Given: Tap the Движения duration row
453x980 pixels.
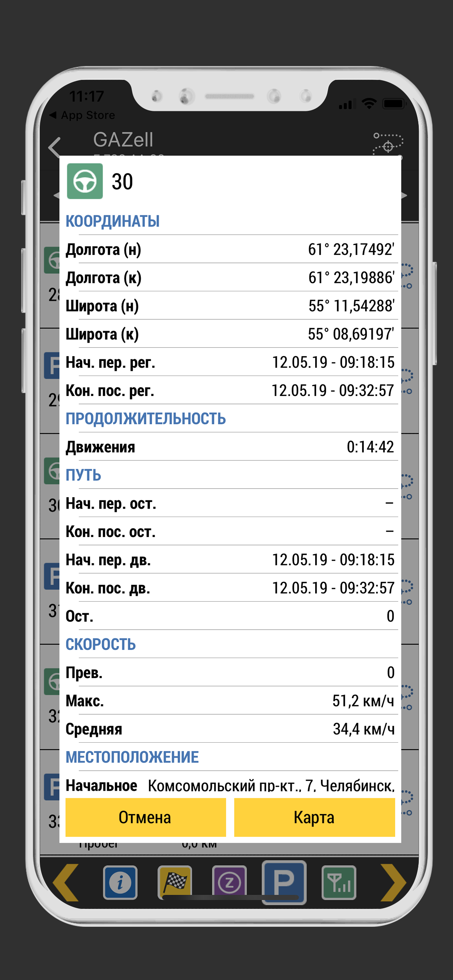Looking at the screenshot, I should [230, 447].
